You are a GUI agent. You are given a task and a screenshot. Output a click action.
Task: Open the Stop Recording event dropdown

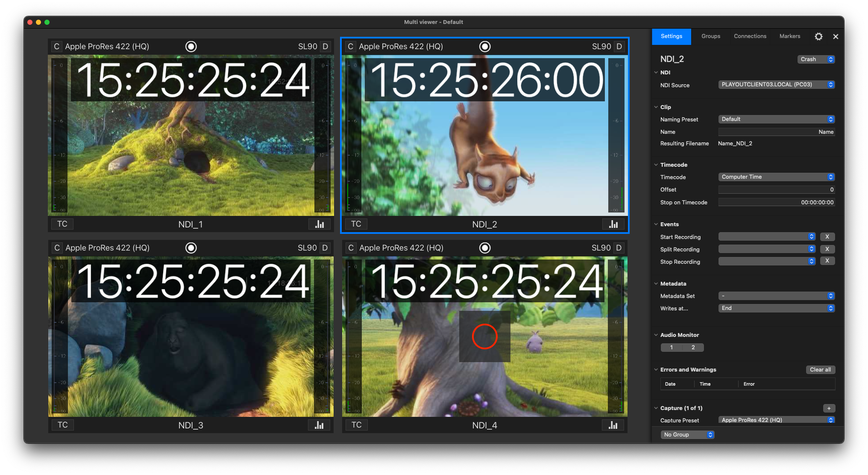click(x=767, y=261)
